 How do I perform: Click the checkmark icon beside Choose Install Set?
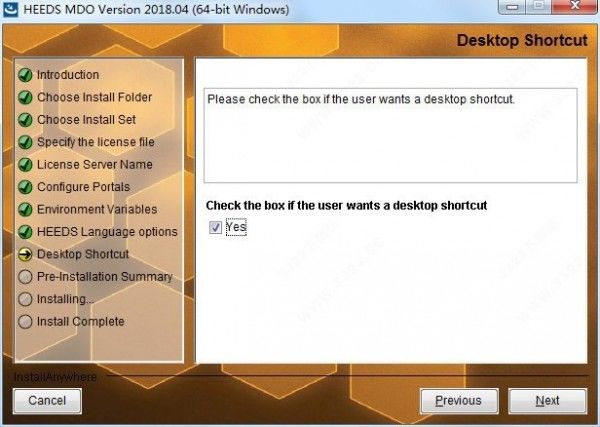25,120
